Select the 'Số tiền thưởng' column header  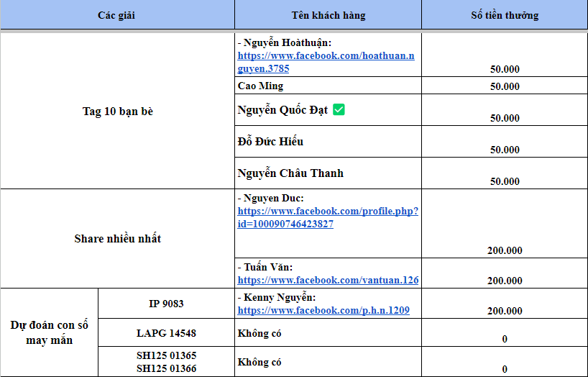pyautogui.click(x=504, y=15)
